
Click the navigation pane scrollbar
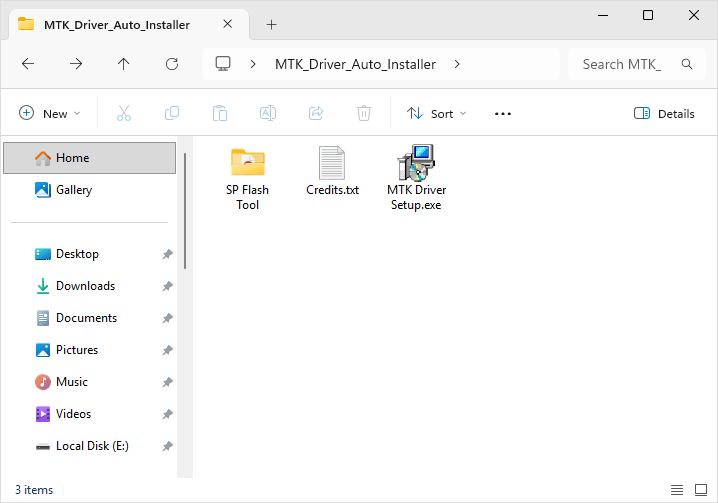click(185, 211)
